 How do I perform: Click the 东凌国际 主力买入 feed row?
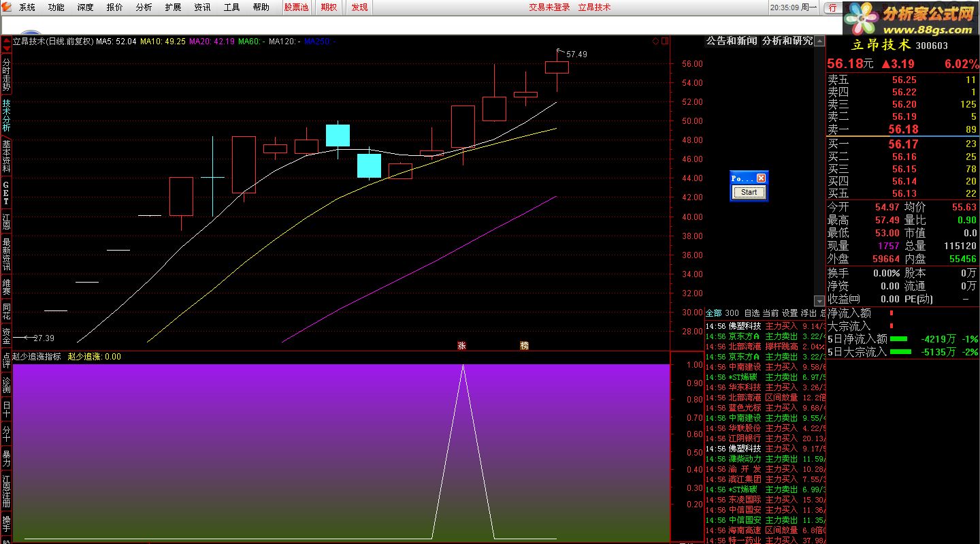point(765,500)
